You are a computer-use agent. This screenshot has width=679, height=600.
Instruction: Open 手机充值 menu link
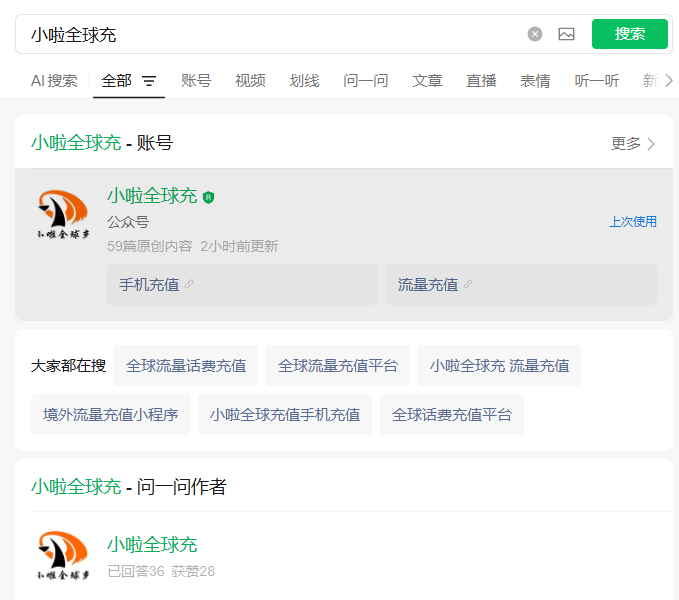(242, 284)
